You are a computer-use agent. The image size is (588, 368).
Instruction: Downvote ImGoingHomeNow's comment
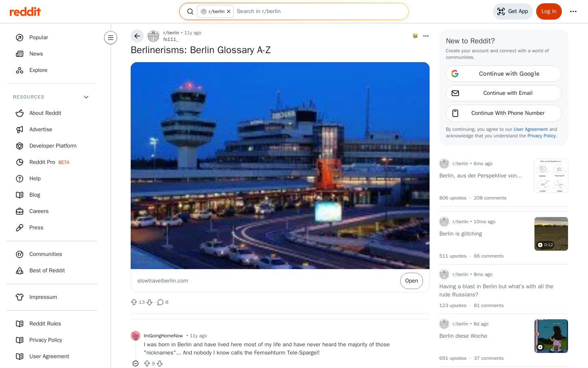pos(160,364)
